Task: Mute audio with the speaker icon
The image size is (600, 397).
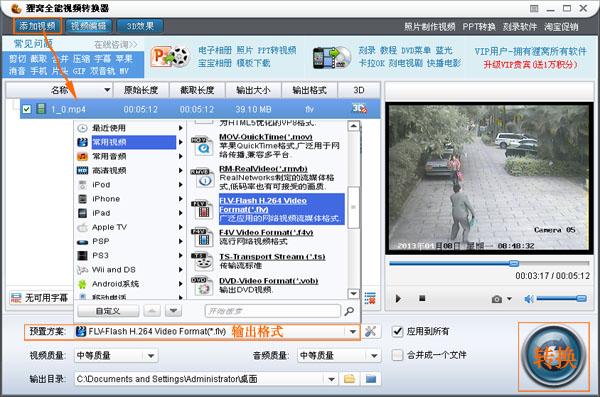Action: tap(529, 299)
